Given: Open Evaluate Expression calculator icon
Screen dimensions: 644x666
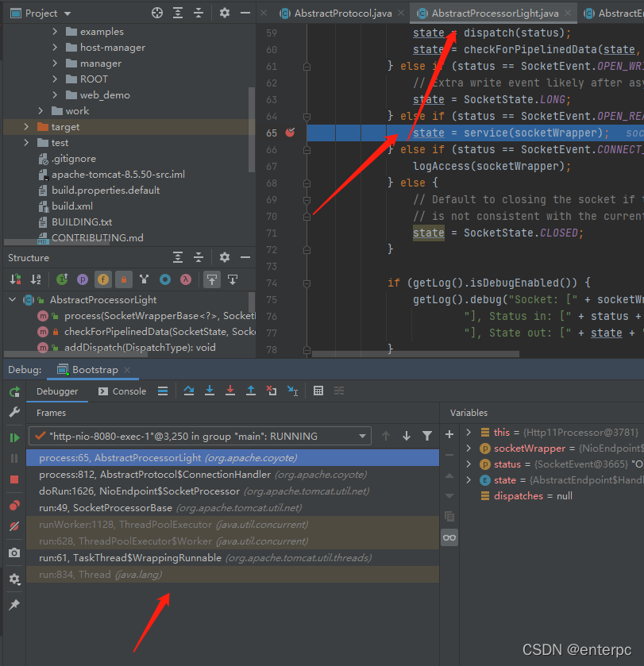Looking at the screenshot, I should tap(318, 391).
